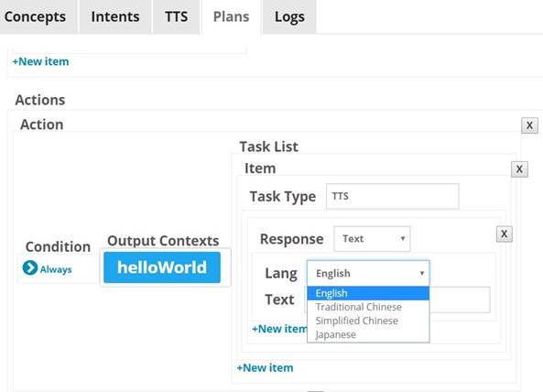Remove the Response entry with X button
Image resolution: width=543 pixels, height=392 pixels.
coord(505,234)
